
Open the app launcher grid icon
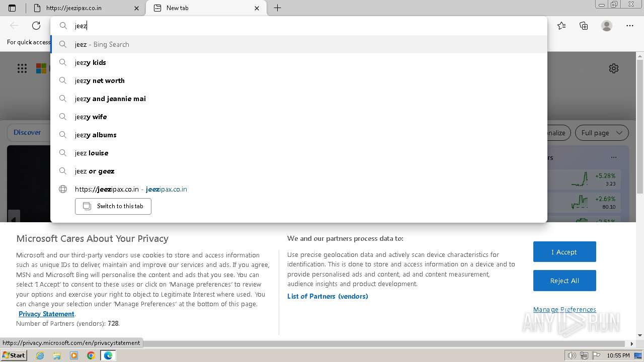click(x=22, y=68)
